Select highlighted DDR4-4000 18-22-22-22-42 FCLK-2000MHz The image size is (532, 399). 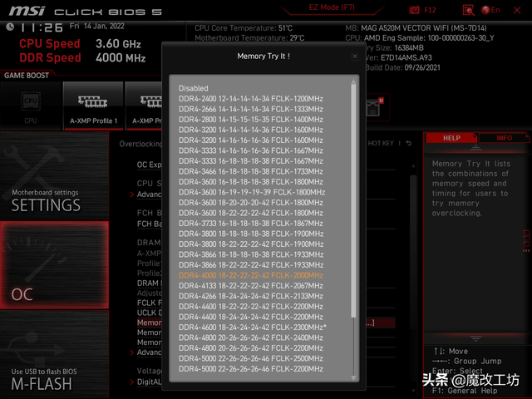(251, 275)
